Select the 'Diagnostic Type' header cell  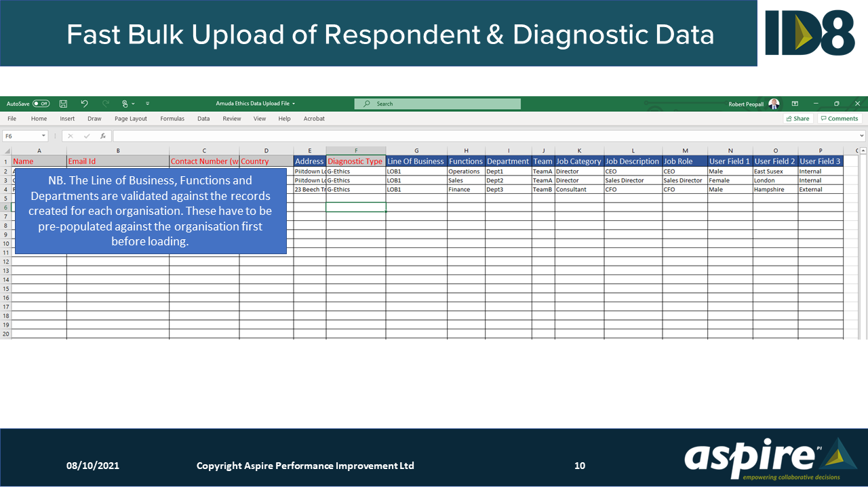(356, 161)
